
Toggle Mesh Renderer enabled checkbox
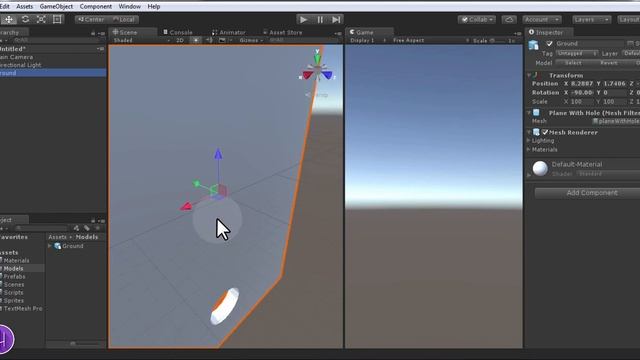point(545,132)
